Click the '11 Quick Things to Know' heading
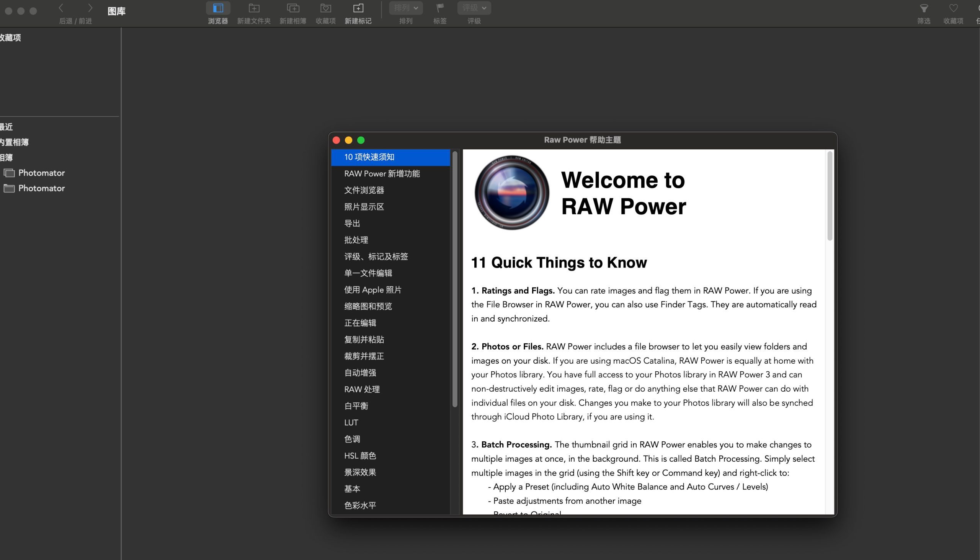Screen dimensions: 980x560 point(559,263)
